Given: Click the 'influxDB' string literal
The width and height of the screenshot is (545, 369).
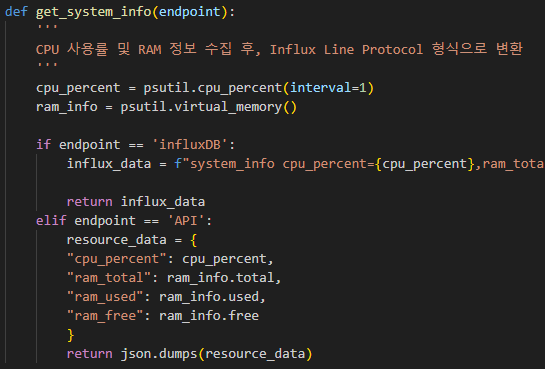Looking at the screenshot, I should pyautogui.click(x=190, y=145).
